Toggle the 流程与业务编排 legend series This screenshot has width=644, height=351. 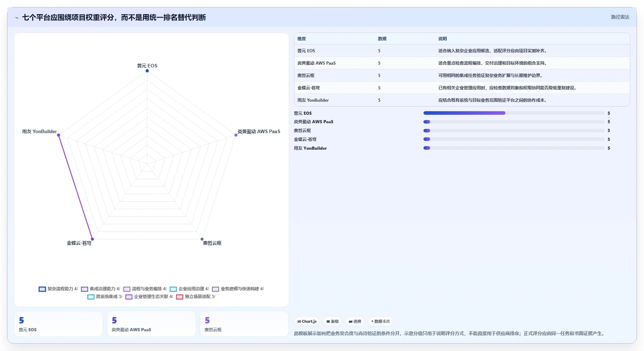[x=145, y=289]
